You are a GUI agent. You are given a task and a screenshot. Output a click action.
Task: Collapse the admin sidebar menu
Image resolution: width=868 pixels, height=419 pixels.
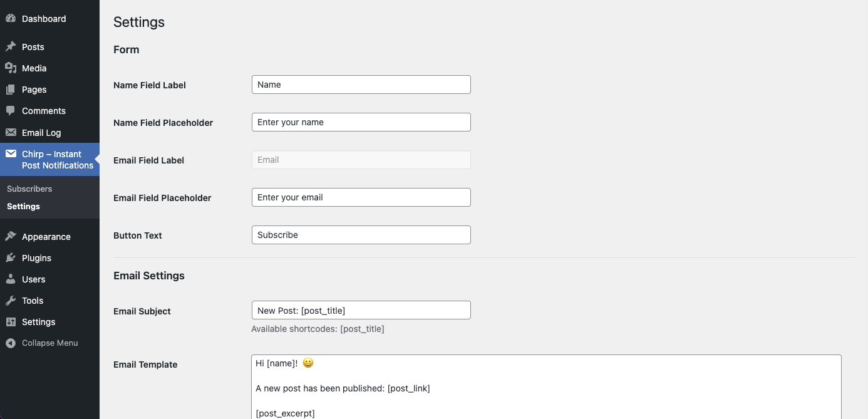point(43,343)
